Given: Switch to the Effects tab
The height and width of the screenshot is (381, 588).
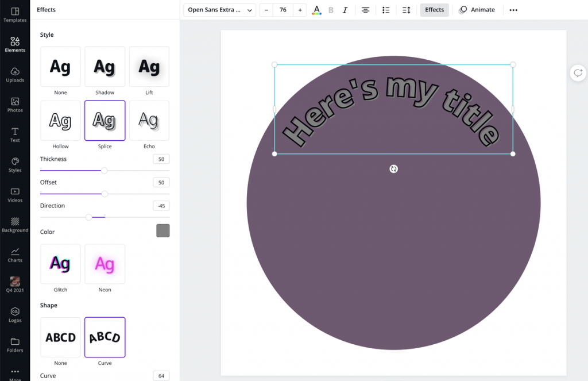Looking at the screenshot, I should (x=434, y=10).
